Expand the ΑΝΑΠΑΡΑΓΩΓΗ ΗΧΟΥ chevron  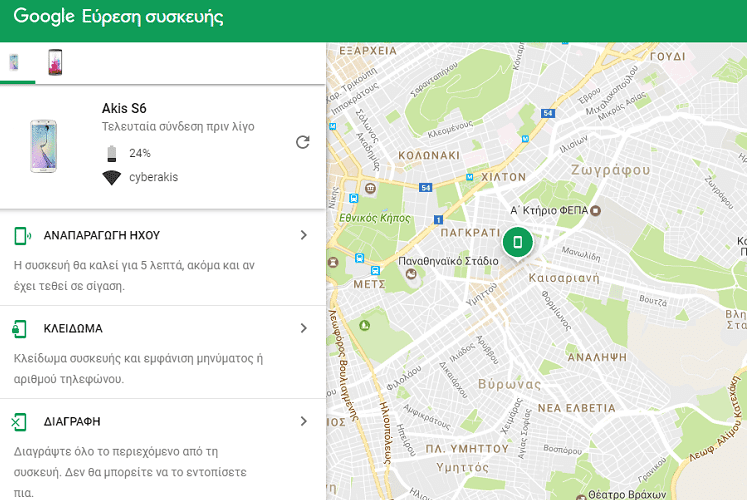coord(303,235)
